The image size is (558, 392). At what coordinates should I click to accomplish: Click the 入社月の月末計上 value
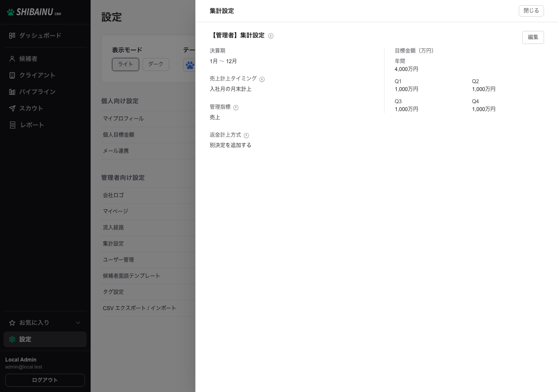231,89
